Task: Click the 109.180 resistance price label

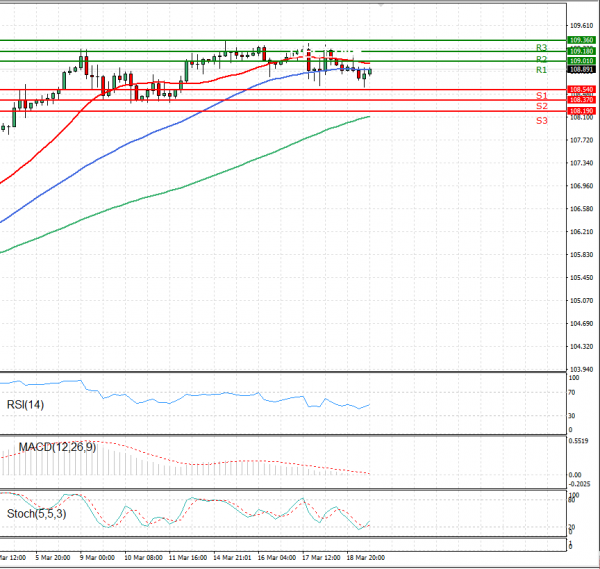Action: coord(581,51)
